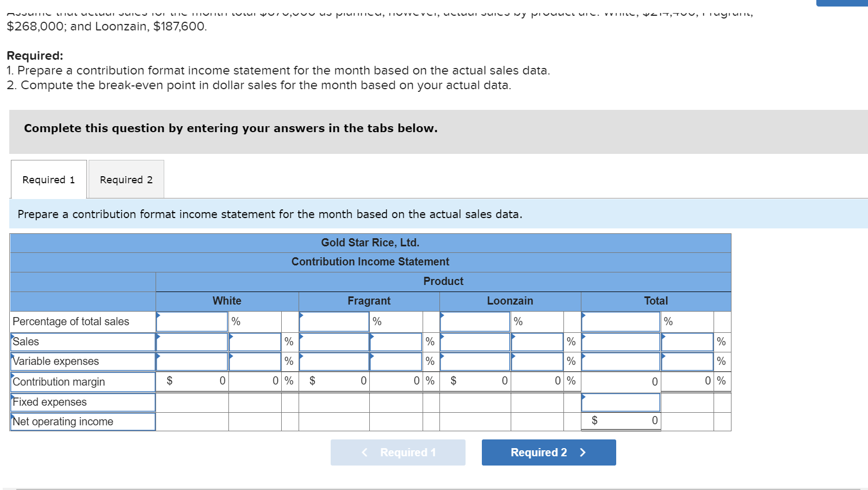Screen dimensions: 868x490
Task: Select Loonzain percentage of total sales field
Action: [475, 321]
